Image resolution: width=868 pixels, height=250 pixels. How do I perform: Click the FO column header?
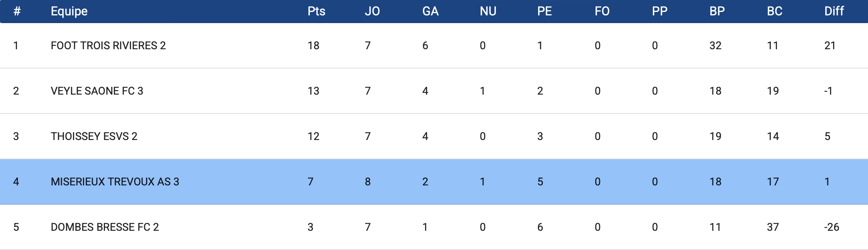(602, 11)
